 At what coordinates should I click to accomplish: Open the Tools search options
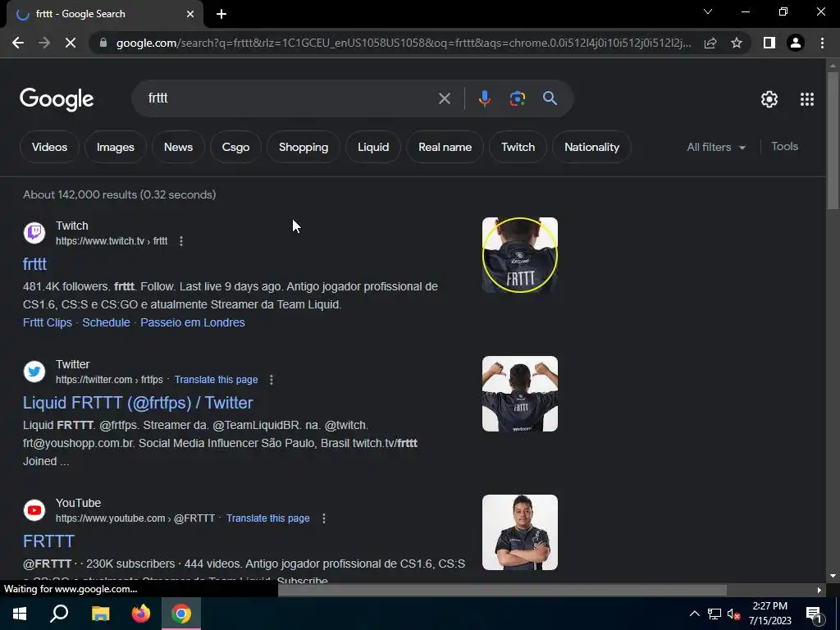(x=784, y=146)
